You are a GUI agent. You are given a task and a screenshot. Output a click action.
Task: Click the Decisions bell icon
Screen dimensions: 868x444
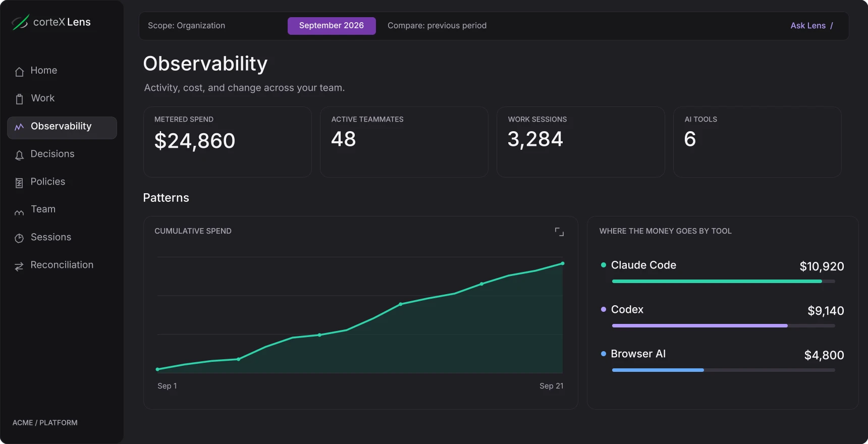(20, 155)
